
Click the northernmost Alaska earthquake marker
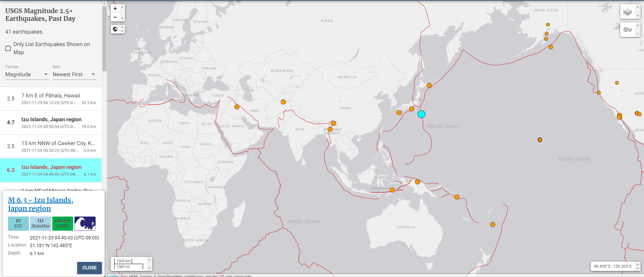pyautogui.click(x=548, y=25)
